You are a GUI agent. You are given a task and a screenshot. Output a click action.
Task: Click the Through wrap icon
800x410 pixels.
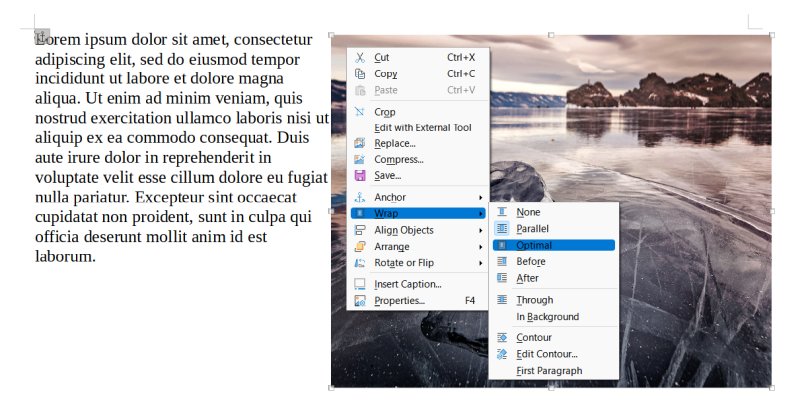click(x=502, y=300)
